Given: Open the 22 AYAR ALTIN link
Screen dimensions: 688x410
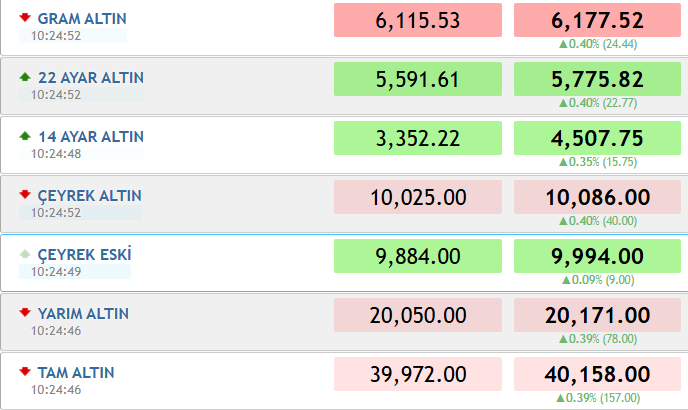Looking at the screenshot, I should click(91, 78).
